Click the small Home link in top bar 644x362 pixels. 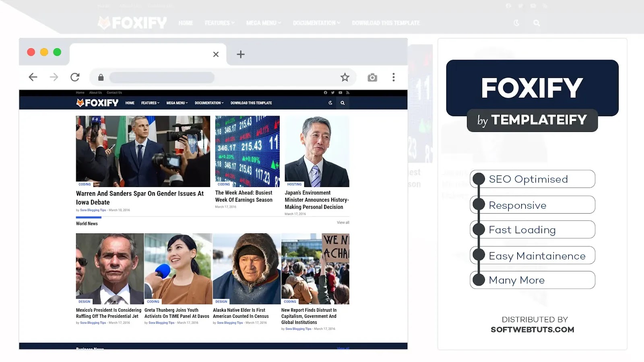click(x=80, y=93)
